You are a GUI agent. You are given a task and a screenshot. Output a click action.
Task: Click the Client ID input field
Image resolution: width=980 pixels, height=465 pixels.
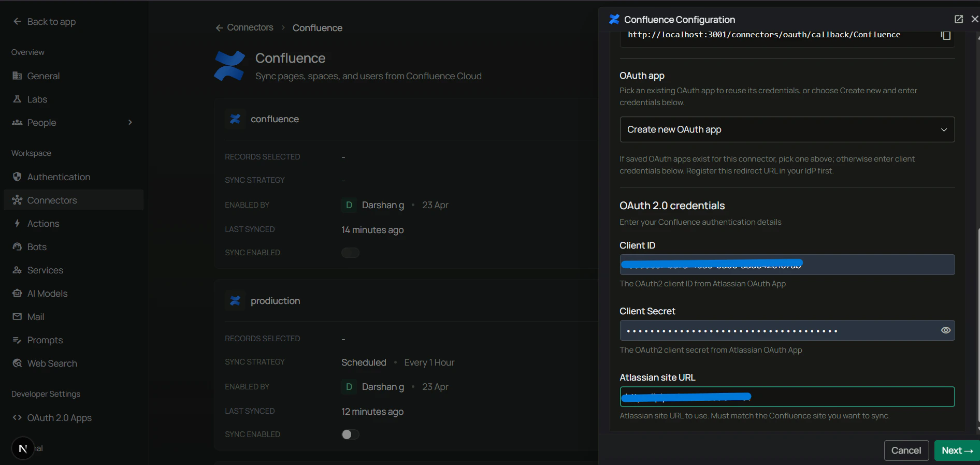(x=787, y=265)
